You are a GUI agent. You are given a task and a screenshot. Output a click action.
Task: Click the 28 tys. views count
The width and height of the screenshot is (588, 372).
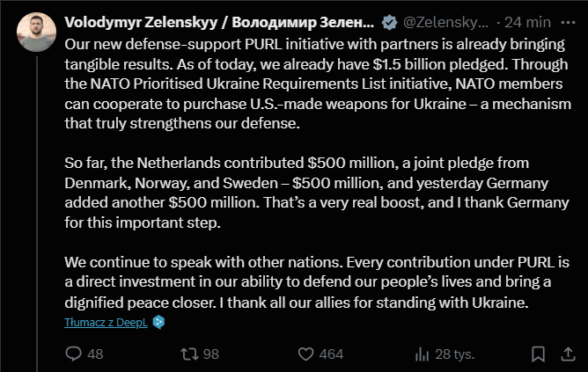pos(455,354)
